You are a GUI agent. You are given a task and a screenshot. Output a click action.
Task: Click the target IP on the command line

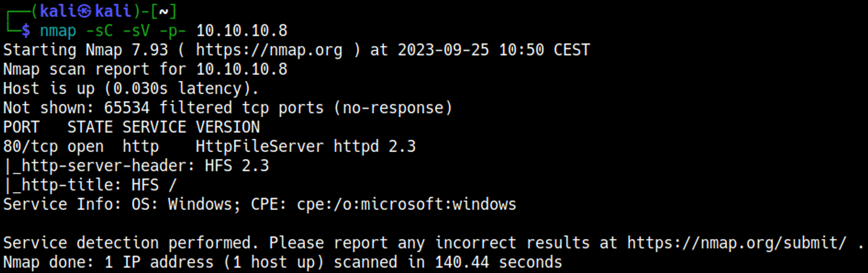click(241, 30)
